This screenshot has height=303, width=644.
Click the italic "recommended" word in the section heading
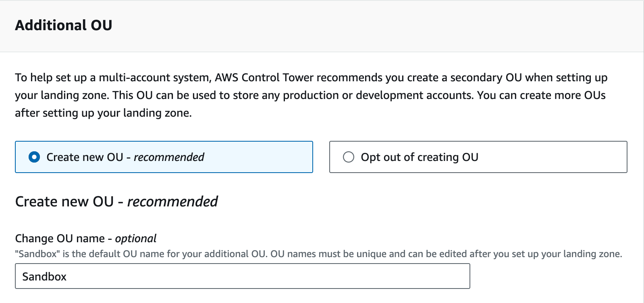point(172,202)
